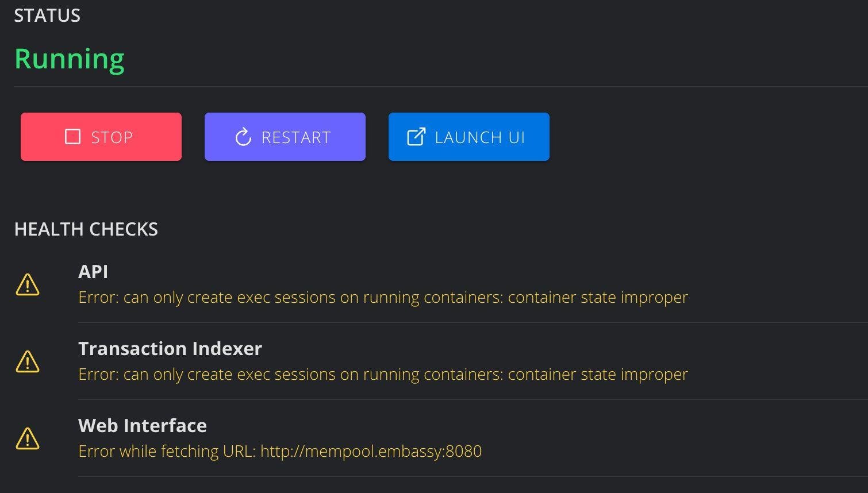This screenshot has width=868, height=493.
Task: Click the square stop icon
Action: click(x=72, y=137)
